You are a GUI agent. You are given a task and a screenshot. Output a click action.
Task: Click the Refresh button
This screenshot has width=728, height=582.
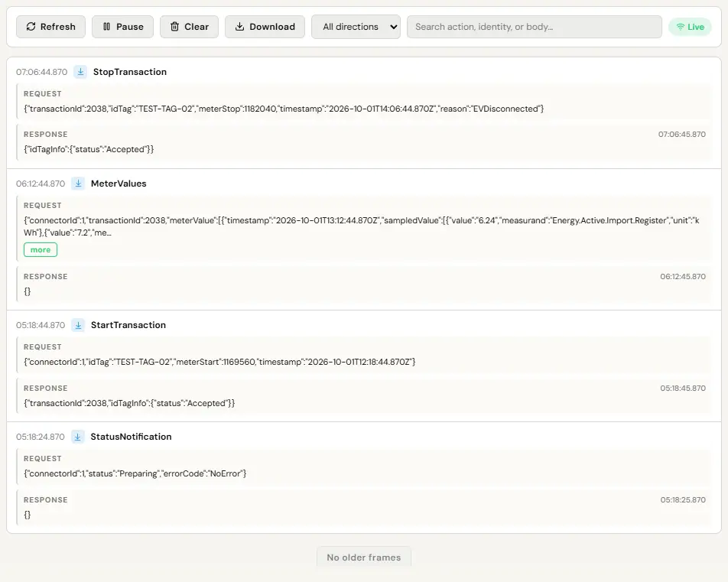[50, 27]
